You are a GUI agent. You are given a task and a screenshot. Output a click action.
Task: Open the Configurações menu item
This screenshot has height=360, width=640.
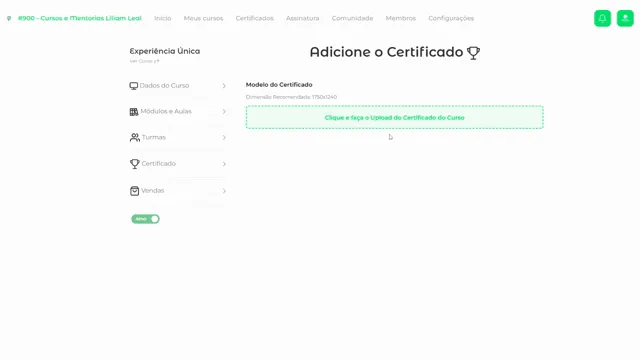pyautogui.click(x=451, y=18)
